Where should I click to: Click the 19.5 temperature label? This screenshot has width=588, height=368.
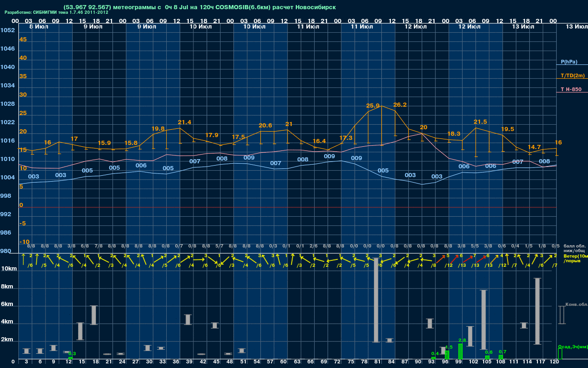[x=508, y=129]
